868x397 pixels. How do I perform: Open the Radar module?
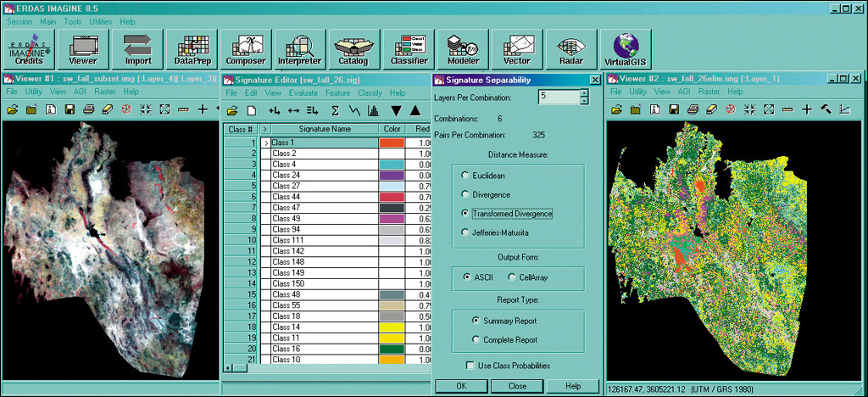[570, 49]
